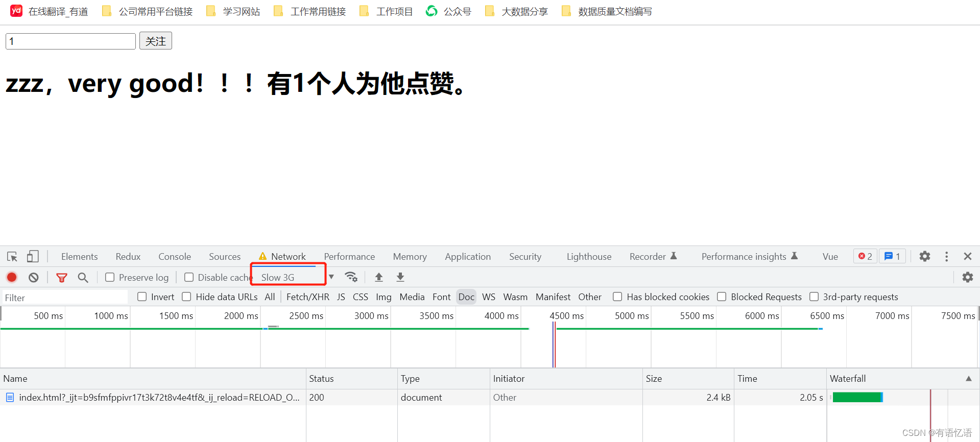Open the 数据质量文档编写 bookmark folder
This screenshot has width=980, height=442.
tap(606, 11)
